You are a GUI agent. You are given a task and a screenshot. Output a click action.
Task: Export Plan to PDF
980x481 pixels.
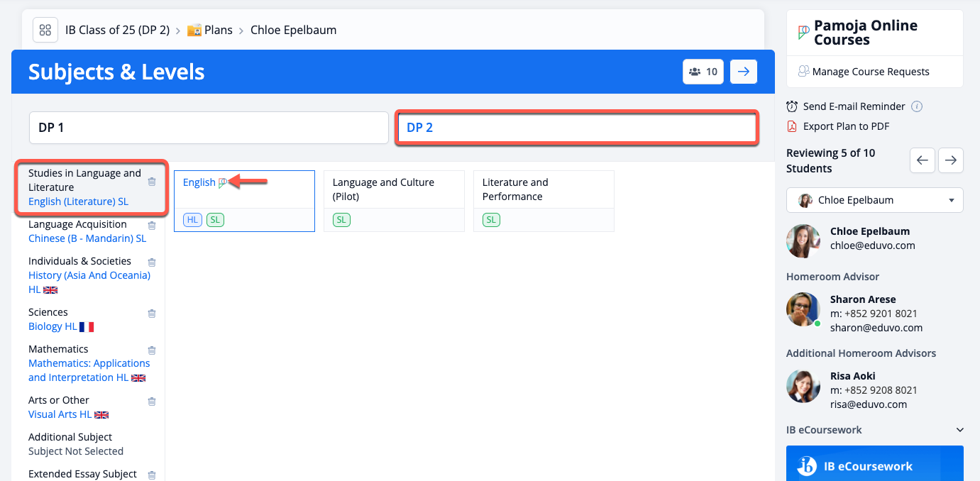click(845, 126)
